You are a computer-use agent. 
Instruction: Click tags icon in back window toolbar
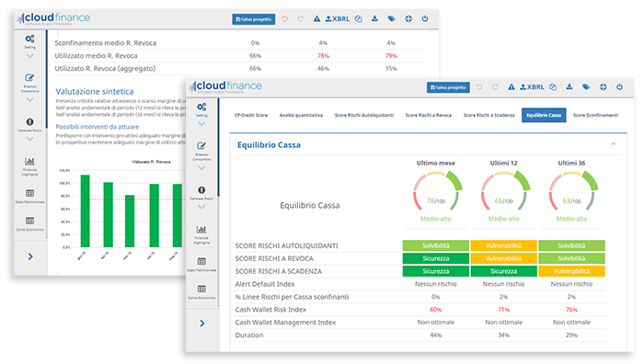click(391, 18)
